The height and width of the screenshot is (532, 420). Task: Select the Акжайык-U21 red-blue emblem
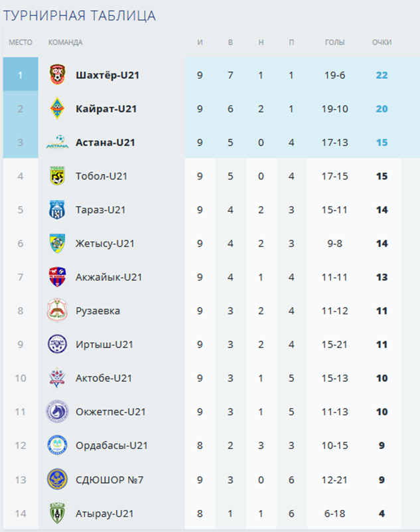57,276
